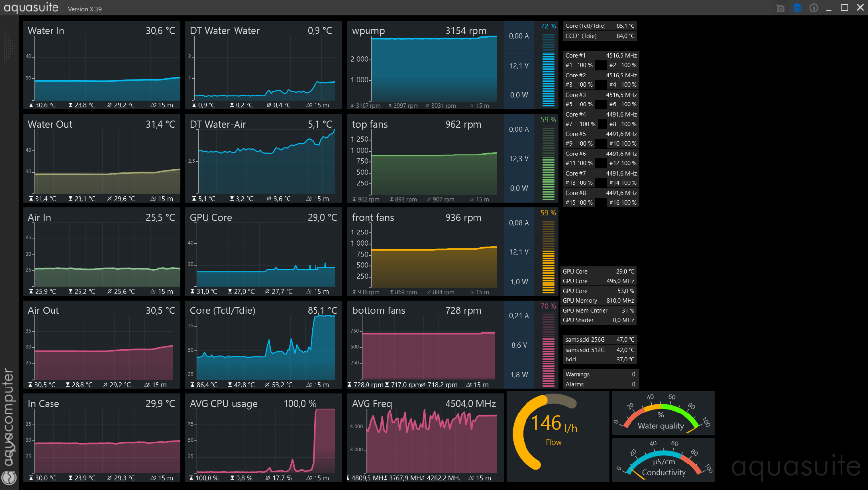This screenshot has width=868, height=490.
Task: Select the 'Core #4' frequency row
Action: click(601, 115)
